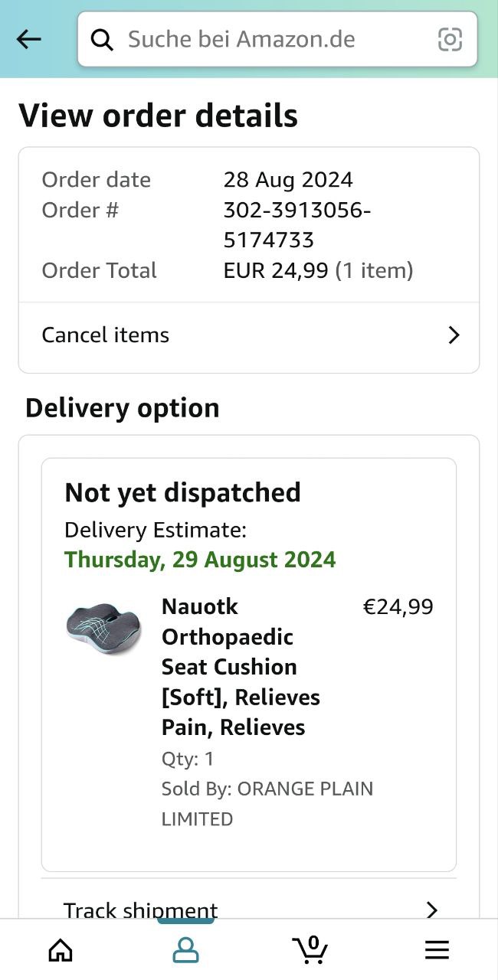The image size is (498, 980).
Task: Tap the Not yet dispatched status heading
Action: 182,492
